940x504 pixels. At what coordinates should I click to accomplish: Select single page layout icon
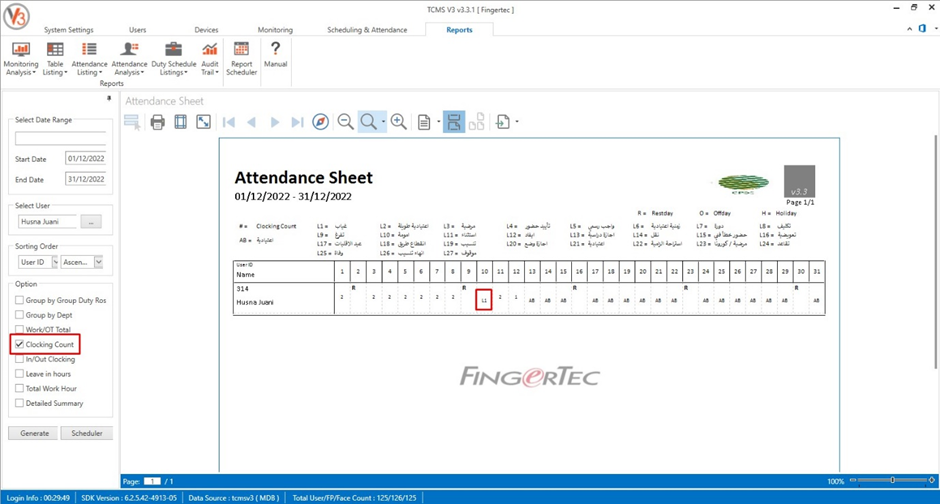click(424, 122)
